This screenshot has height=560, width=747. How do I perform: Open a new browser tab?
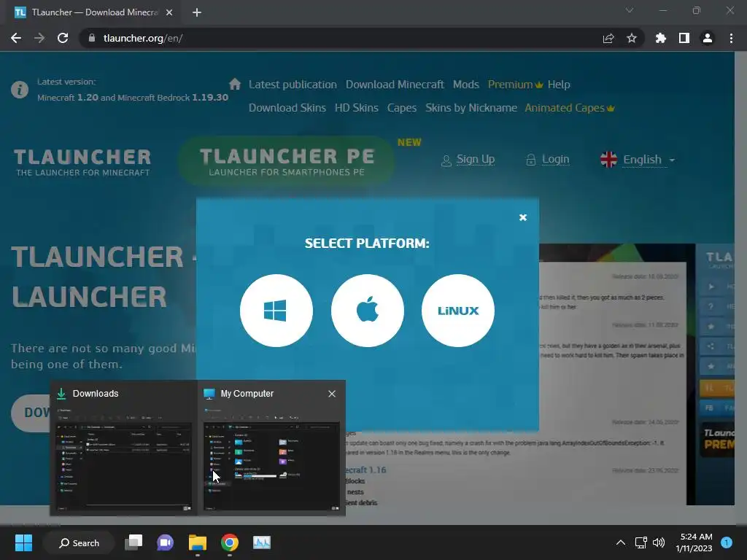pos(197,12)
